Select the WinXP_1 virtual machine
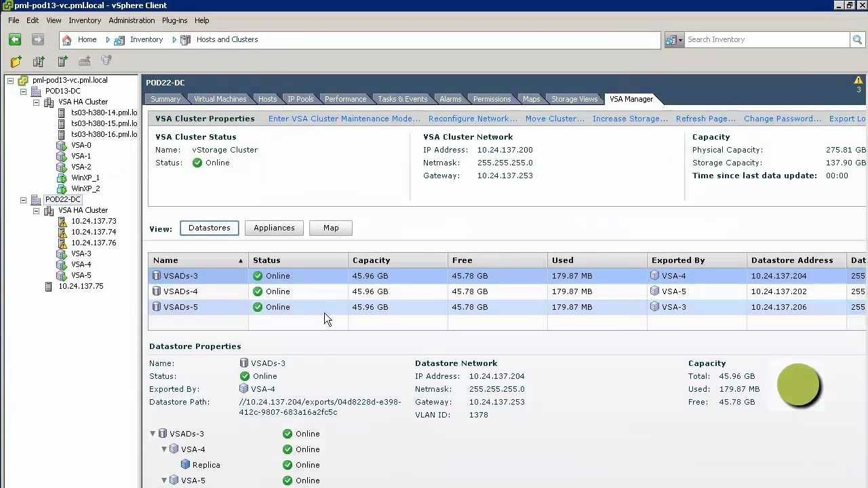868x488 pixels. [x=85, y=178]
